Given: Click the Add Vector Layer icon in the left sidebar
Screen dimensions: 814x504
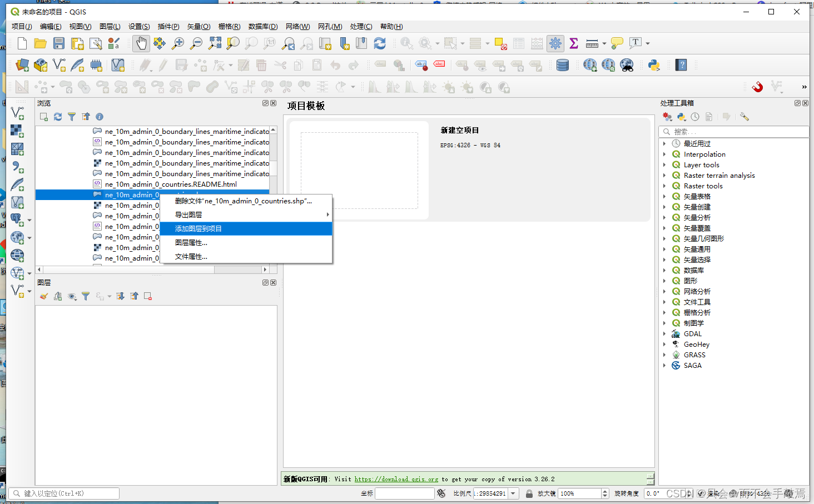Looking at the screenshot, I should [x=17, y=113].
